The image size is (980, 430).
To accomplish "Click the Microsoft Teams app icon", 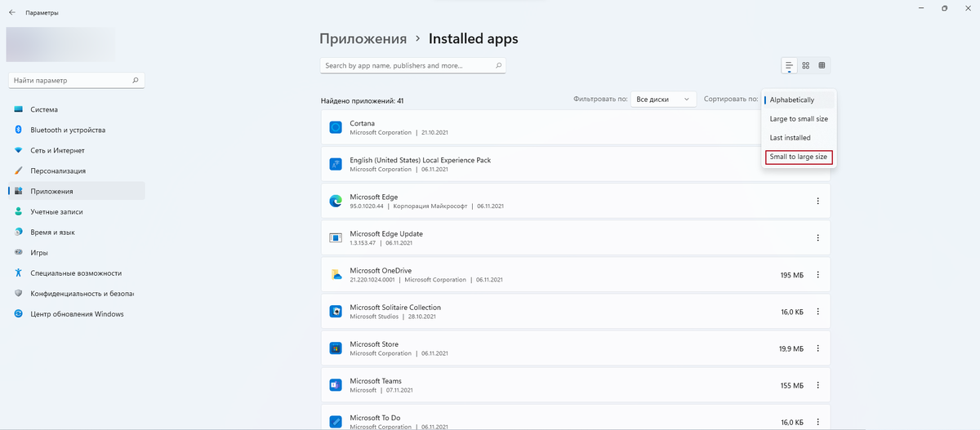I will coord(336,384).
